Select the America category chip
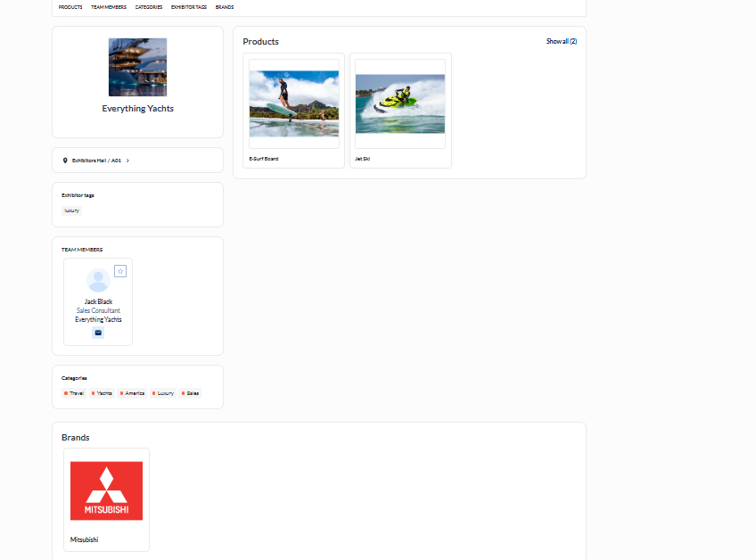 [132, 393]
